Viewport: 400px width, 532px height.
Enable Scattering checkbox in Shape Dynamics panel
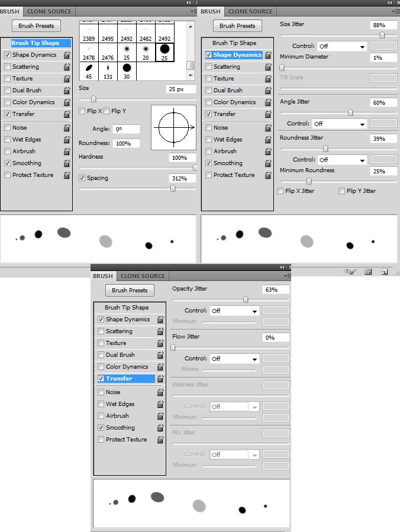(209, 66)
